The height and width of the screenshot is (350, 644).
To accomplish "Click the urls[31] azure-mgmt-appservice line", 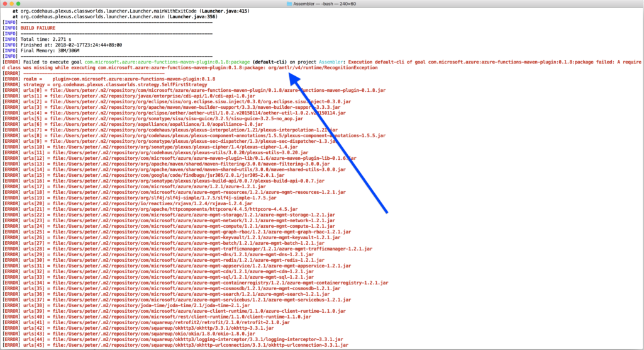I will (x=177, y=266).
